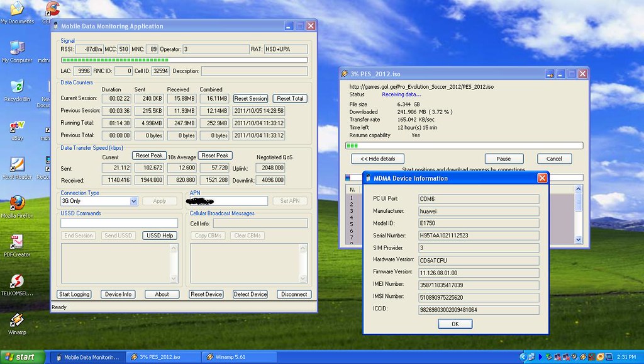The height and width of the screenshot is (364, 644).
Task: Click the RAT value 'HSD+UPA'
Action: coord(286,49)
